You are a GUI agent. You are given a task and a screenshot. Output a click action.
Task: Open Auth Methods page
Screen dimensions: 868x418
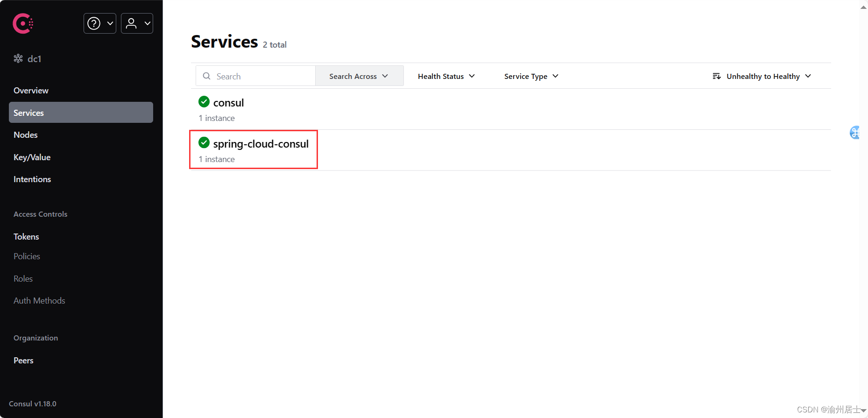pos(39,301)
